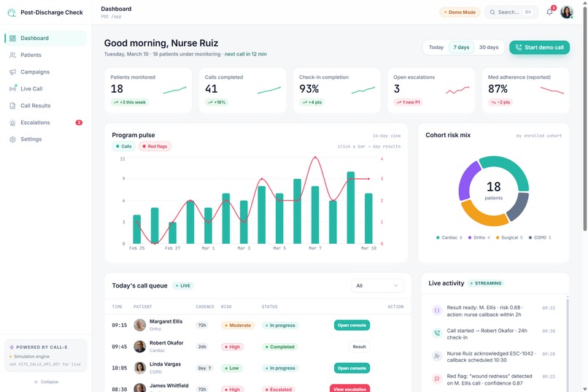The height and width of the screenshot is (392, 588).
Task: Click the Demo Mode badge
Action: click(460, 12)
